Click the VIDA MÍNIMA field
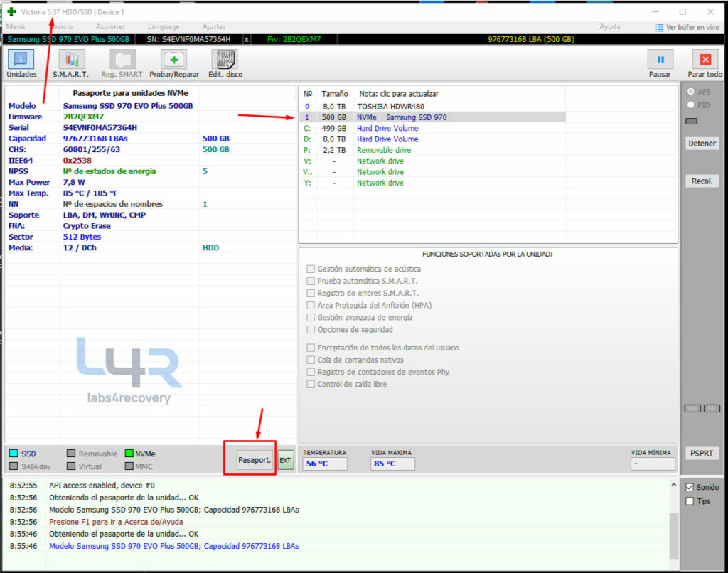The height and width of the screenshot is (573, 728). (653, 464)
